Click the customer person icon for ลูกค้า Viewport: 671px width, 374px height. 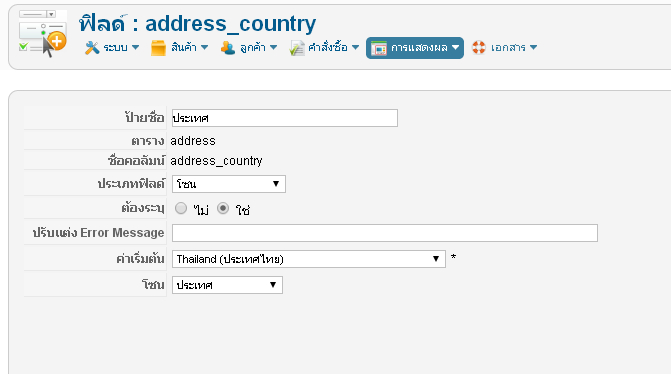228,47
